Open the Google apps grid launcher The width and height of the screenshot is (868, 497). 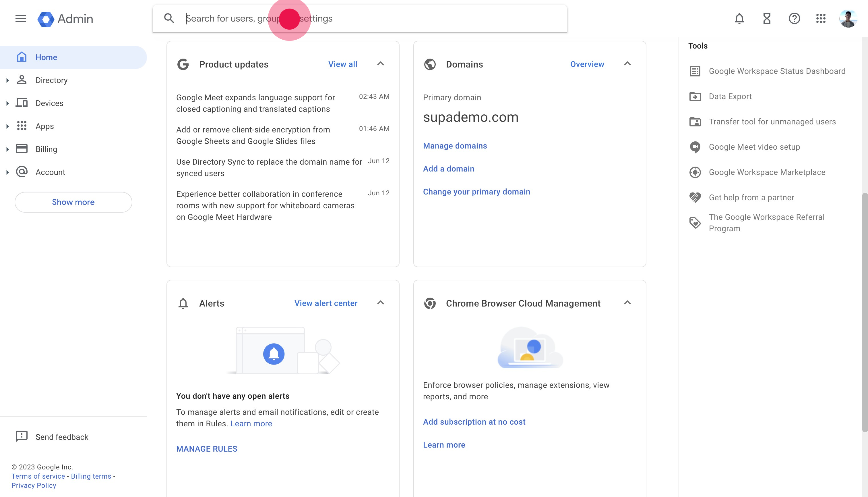coord(821,18)
